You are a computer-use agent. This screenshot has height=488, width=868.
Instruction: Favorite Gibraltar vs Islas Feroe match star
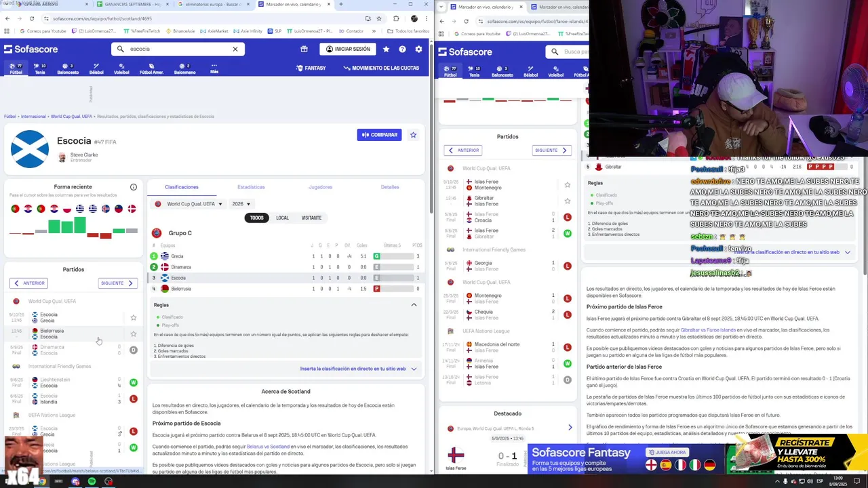[568, 201]
